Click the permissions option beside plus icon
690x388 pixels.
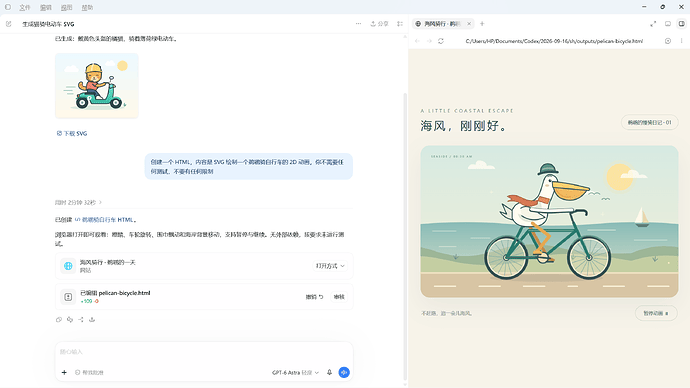coord(89,373)
